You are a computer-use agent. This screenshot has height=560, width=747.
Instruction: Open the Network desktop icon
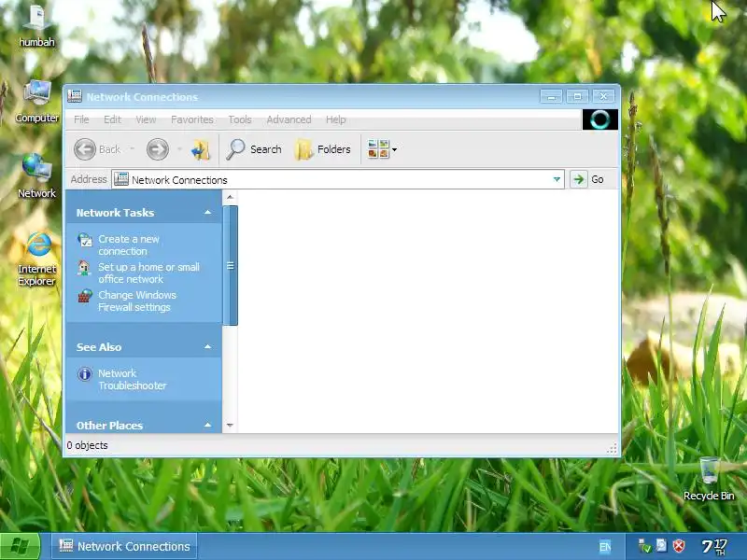point(37,176)
